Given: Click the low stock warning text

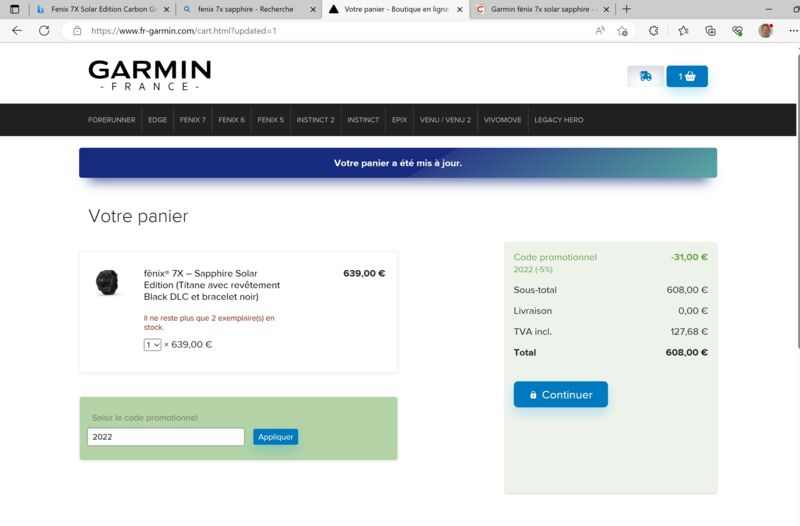Looking at the screenshot, I should point(209,322).
